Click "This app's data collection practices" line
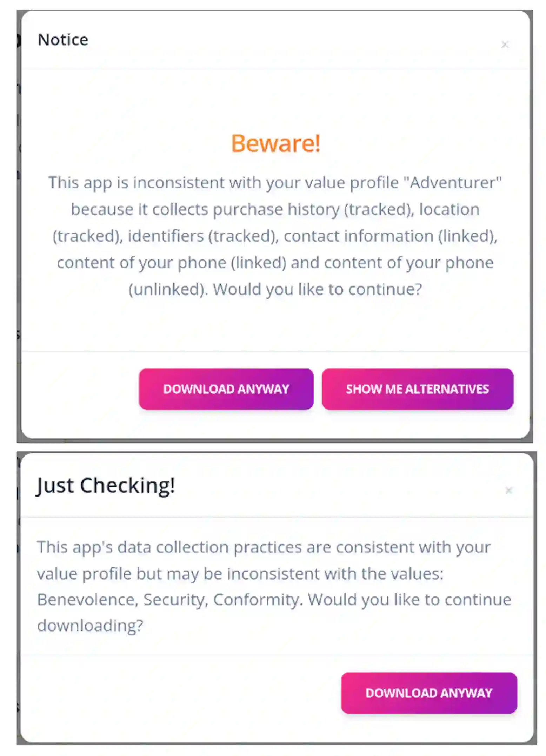 click(x=168, y=547)
